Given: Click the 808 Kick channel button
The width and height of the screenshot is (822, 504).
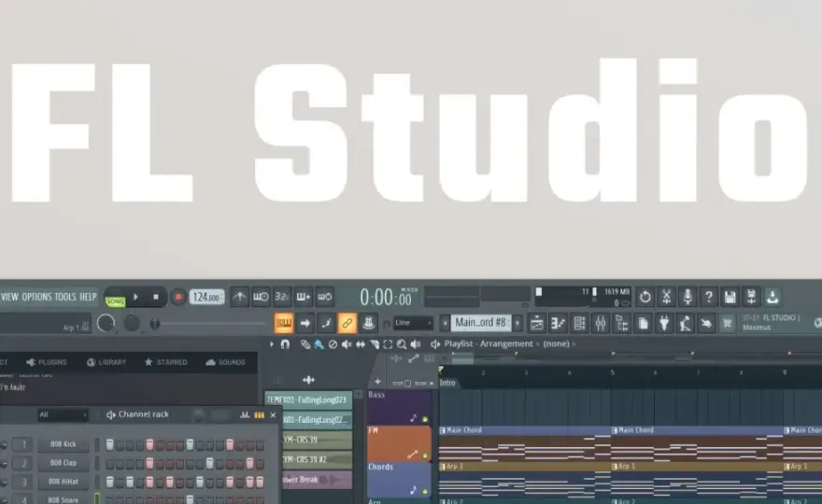Looking at the screenshot, I should coord(63,444).
